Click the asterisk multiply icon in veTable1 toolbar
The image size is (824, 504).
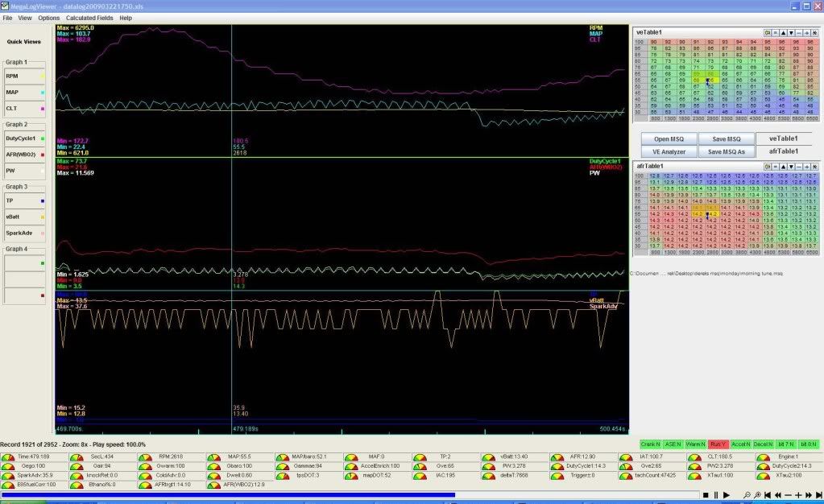click(x=814, y=32)
